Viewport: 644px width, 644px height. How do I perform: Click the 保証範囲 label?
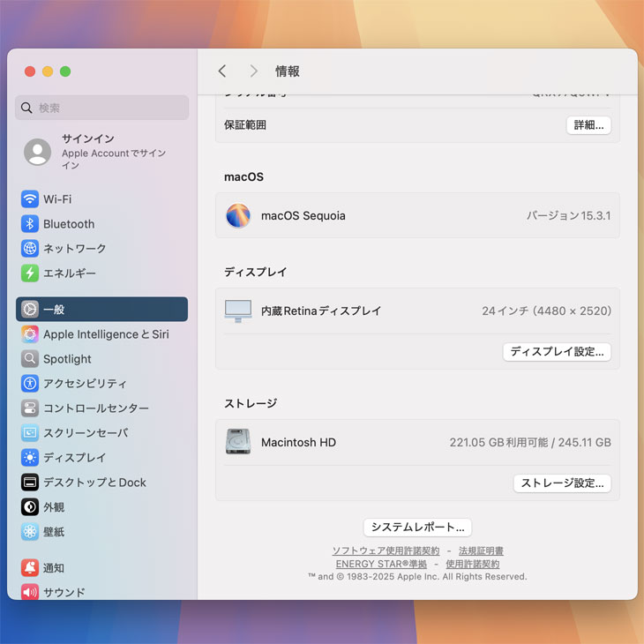click(245, 125)
